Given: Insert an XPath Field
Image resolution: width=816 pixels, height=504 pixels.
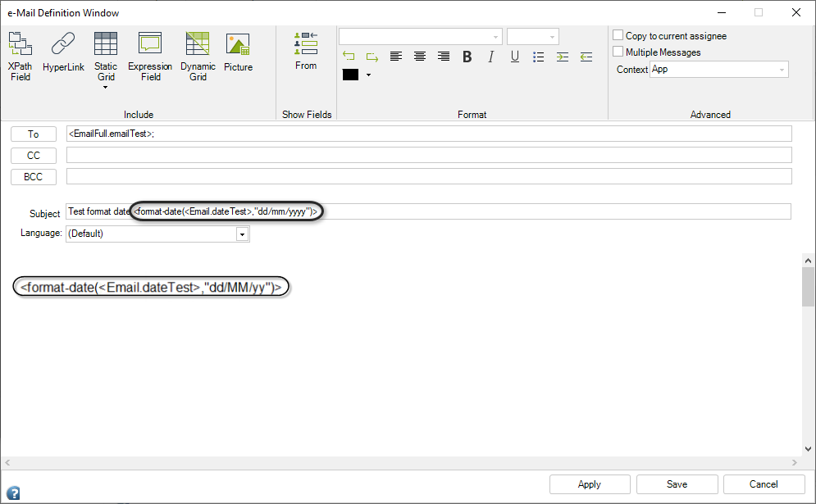Looking at the screenshot, I should pyautogui.click(x=21, y=57).
